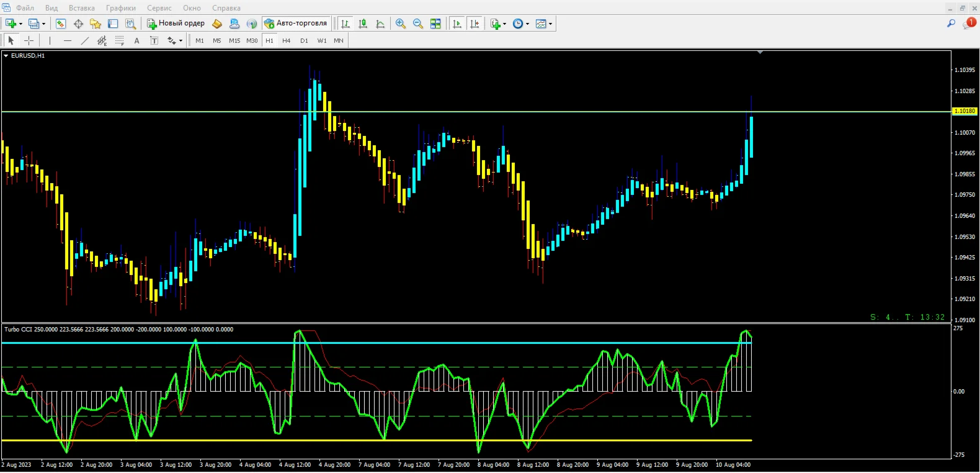Select the Trendline drawing tool
The width and height of the screenshot is (980, 473).
[x=85, y=40]
